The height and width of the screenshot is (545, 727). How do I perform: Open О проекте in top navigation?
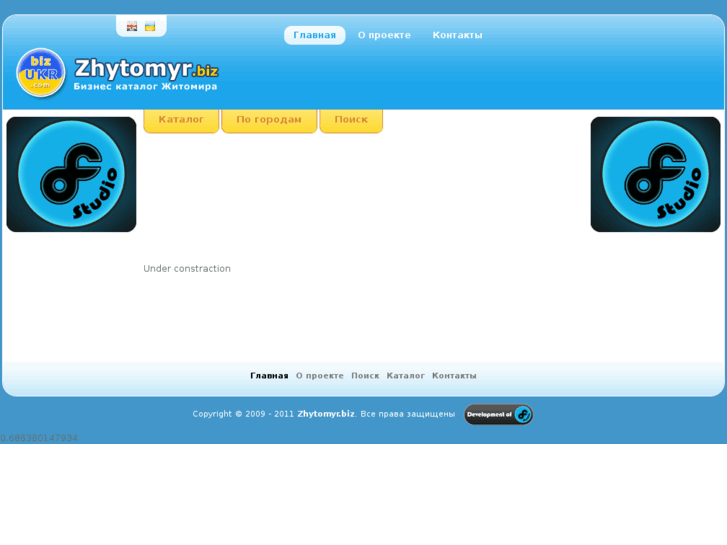pos(384,35)
